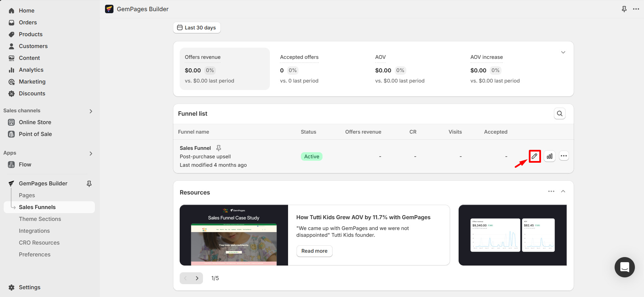
Task: Pin the Sales Funnel using pin icon
Action: click(x=218, y=148)
